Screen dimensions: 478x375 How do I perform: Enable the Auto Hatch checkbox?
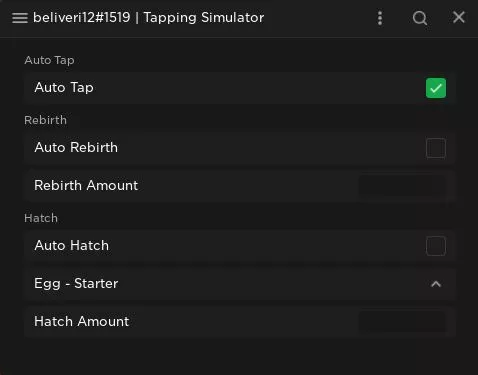pyautogui.click(x=436, y=246)
